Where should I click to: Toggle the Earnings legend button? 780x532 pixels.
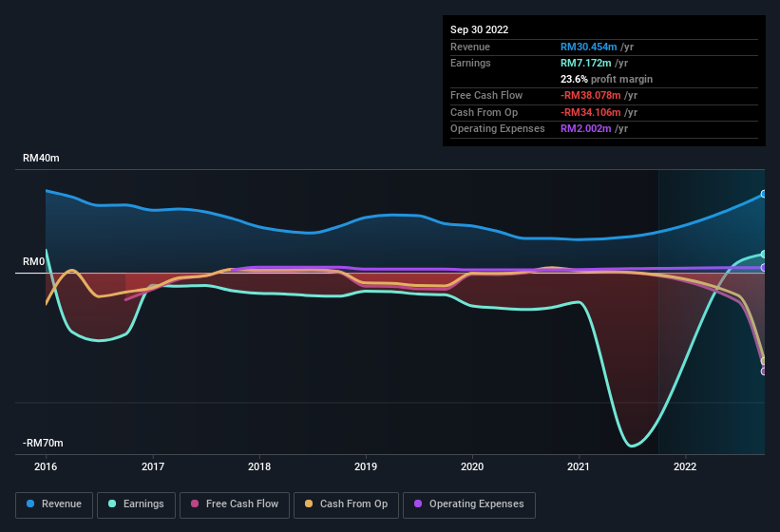136,504
